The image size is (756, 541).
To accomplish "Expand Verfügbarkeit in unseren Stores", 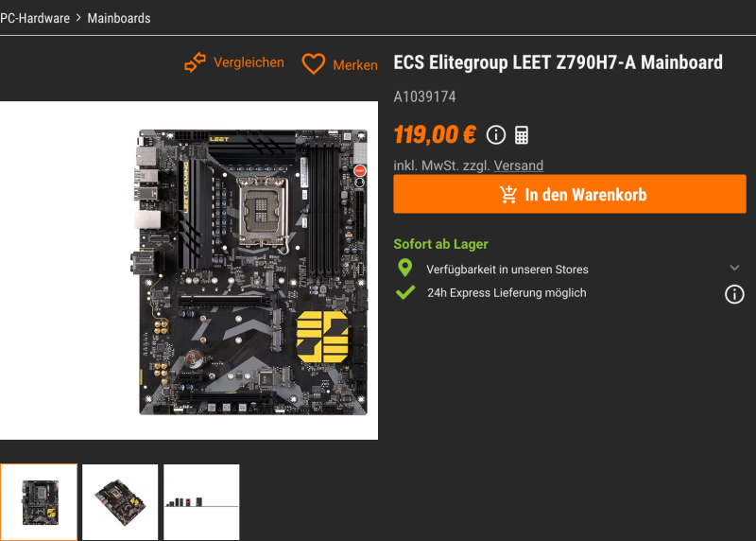I will coord(507,270).
